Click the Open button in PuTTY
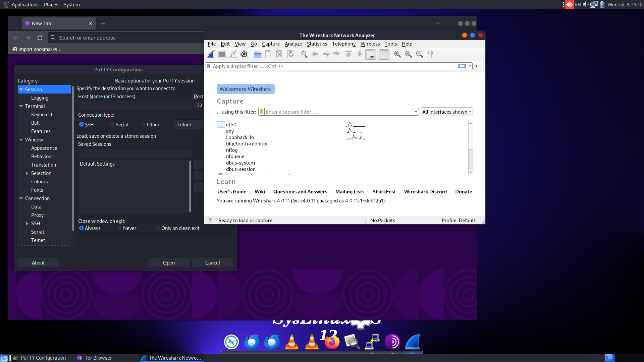 pyautogui.click(x=169, y=263)
